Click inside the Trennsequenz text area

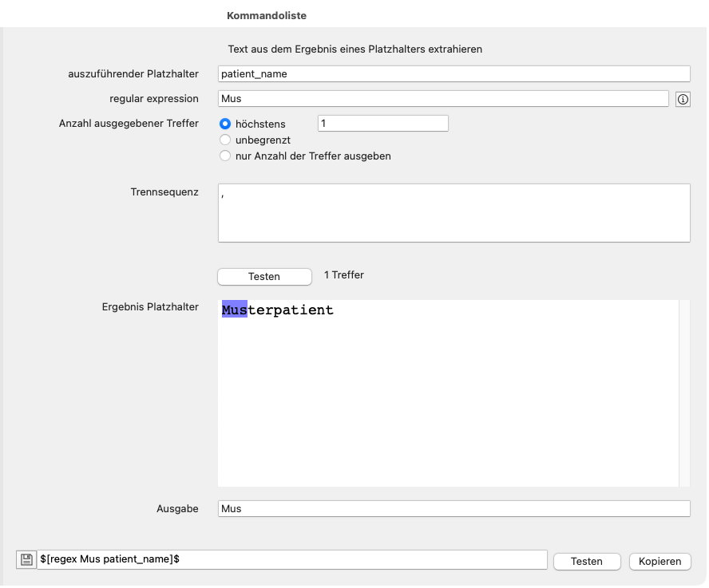click(454, 211)
